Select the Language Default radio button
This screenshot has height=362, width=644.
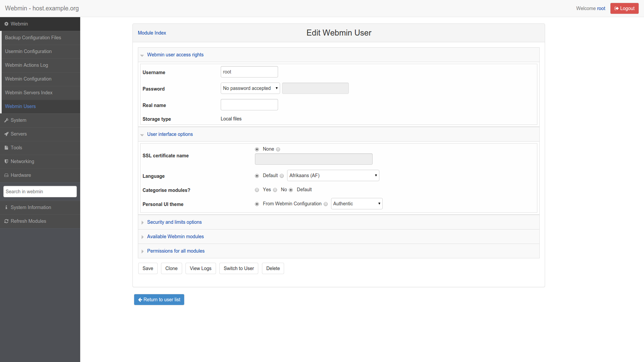click(x=257, y=176)
